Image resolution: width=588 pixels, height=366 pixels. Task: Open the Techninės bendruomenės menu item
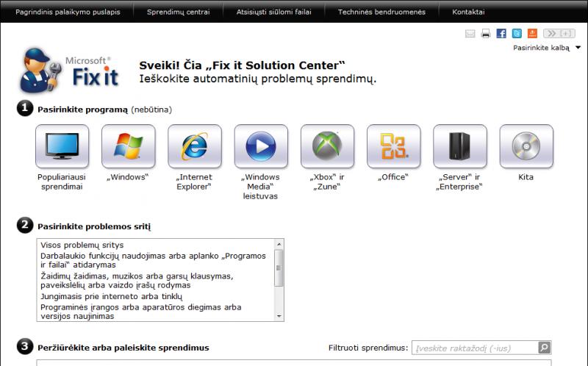pyautogui.click(x=381, y=12)
